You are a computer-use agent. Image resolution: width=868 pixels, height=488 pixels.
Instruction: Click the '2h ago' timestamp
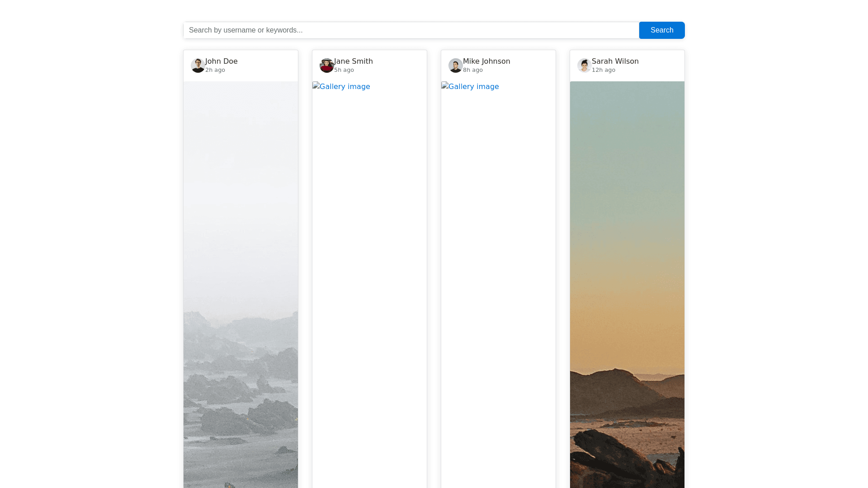(x=215, y=70)
